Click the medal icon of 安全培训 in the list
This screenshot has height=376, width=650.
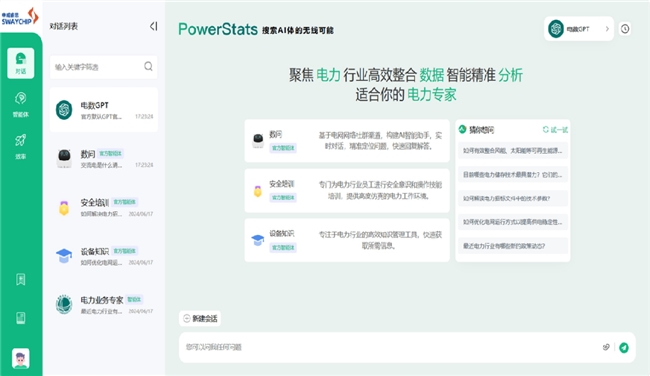pyautogui.click(x=64, y=208)
